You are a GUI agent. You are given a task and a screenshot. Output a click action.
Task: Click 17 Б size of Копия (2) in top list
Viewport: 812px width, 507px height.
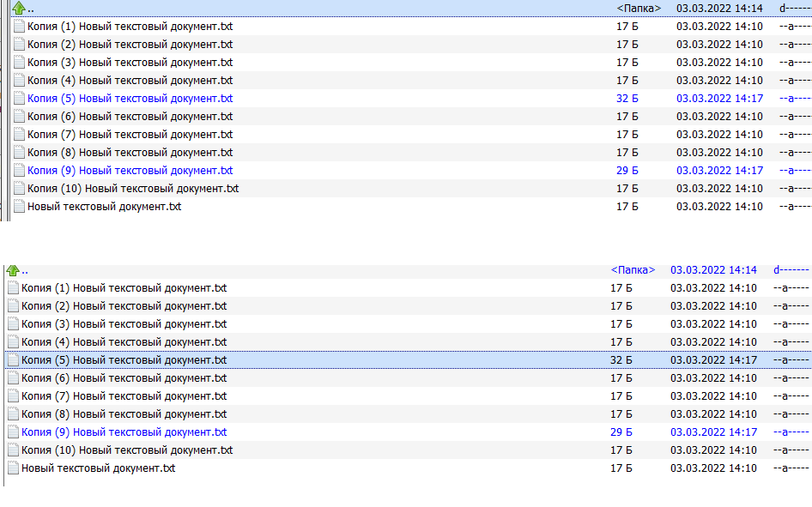point(627,45)
